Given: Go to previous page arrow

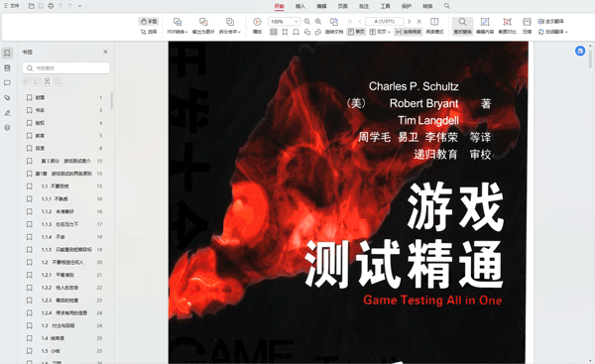Looking at the screenshot, I should coord(360,22).
